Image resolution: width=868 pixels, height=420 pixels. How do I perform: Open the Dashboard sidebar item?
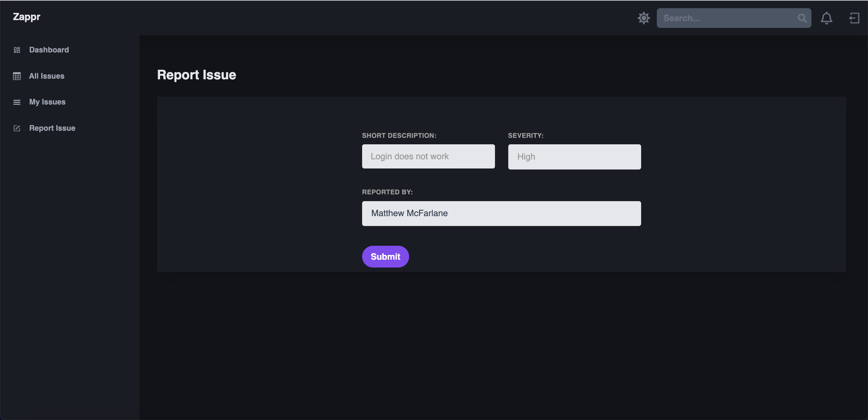point(49,50)
